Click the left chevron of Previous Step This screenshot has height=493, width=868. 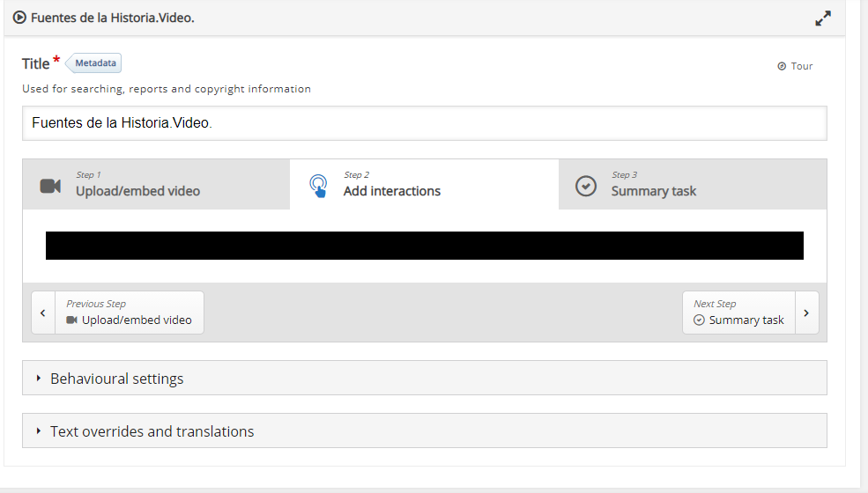[43, 313]
